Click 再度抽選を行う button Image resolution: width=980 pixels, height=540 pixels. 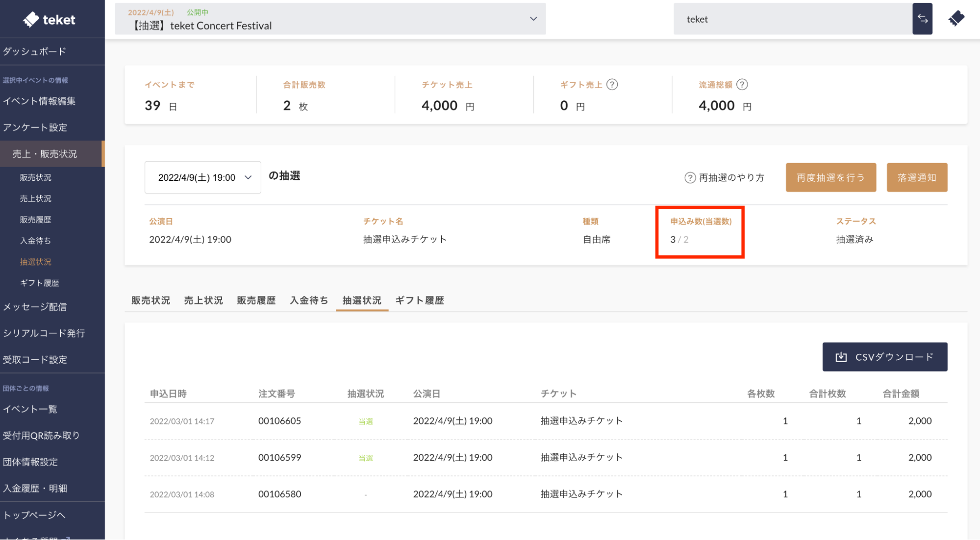[x=830, y=177]
